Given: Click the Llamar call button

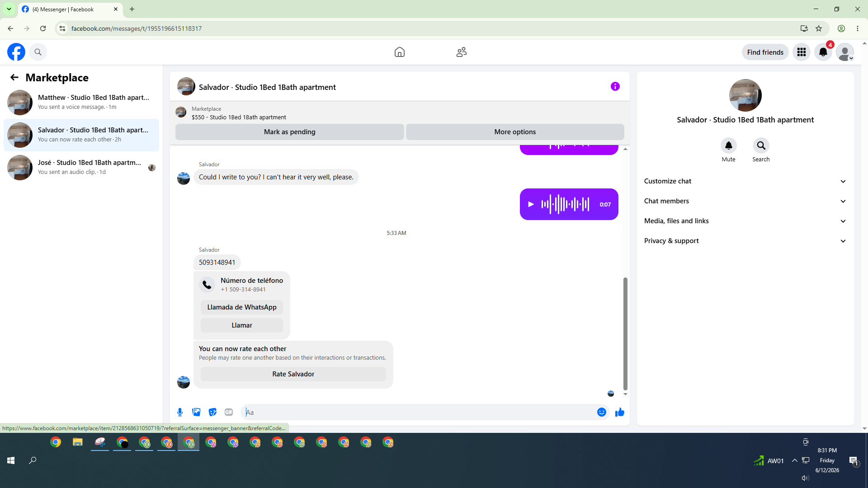Looking at the screenshot, I should click(x=242, y=325).
